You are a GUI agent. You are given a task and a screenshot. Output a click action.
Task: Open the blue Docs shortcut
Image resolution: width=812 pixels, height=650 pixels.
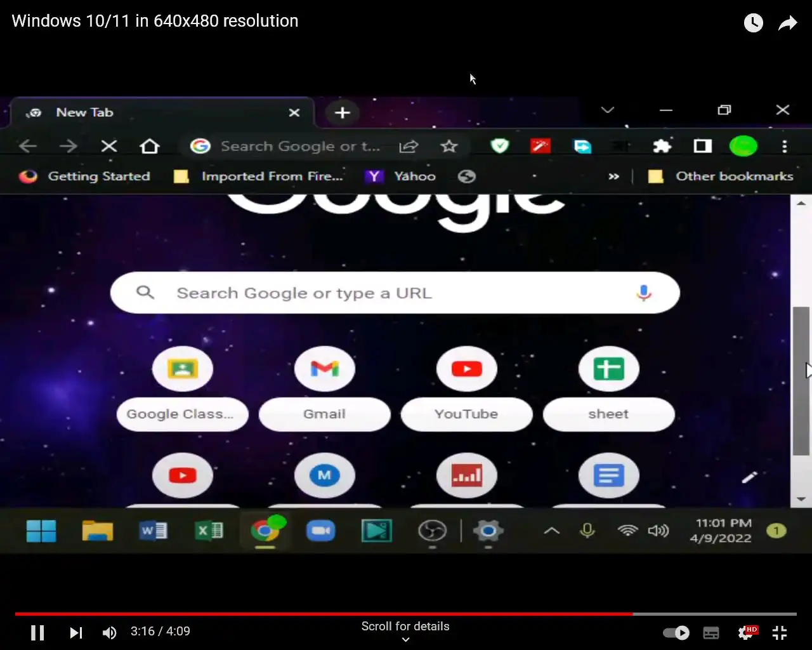609,475
